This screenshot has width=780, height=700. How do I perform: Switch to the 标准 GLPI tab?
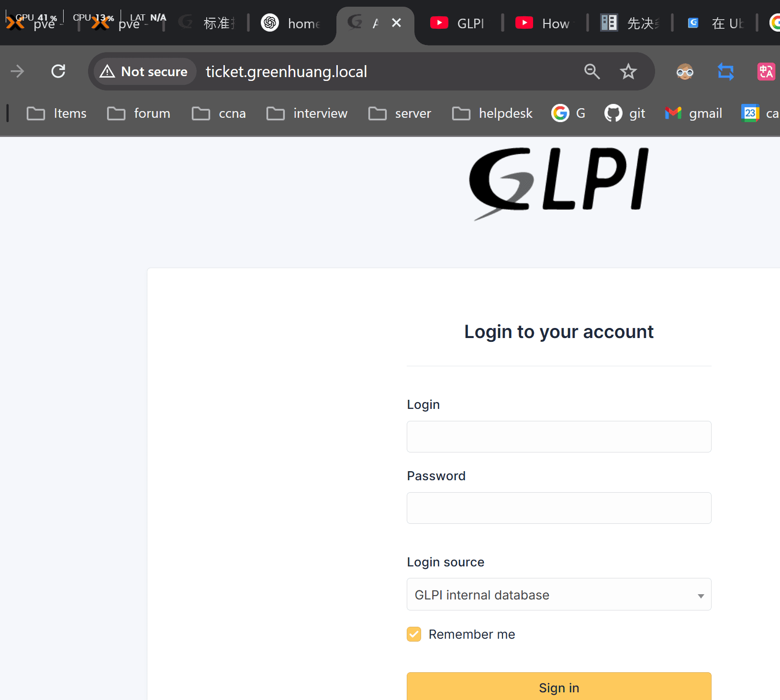pos(207,23)
